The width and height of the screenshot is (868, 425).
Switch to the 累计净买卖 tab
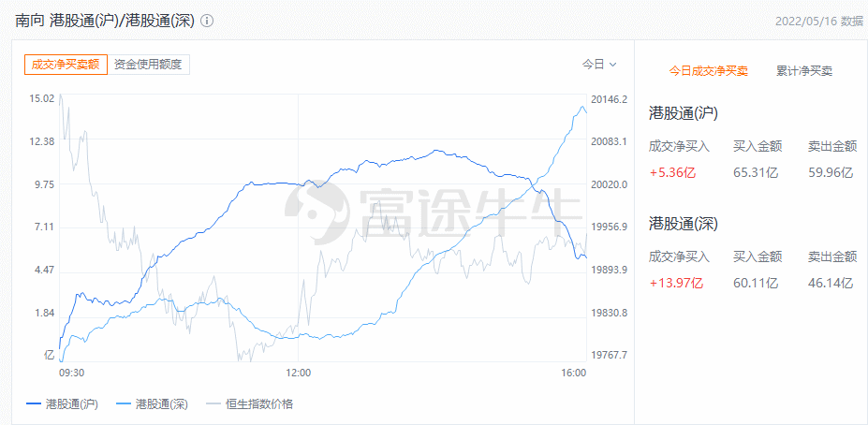(x=804, y=70)
